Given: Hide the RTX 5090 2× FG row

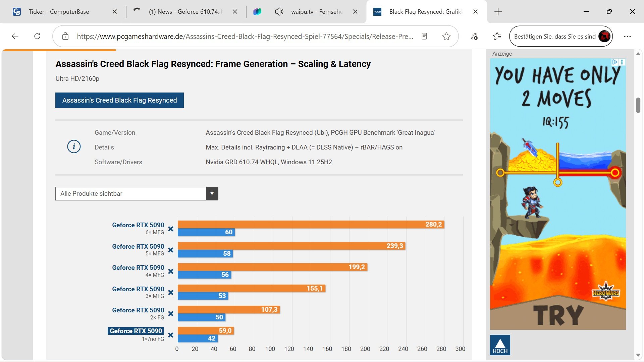Looking at the screenshot, I should click(171, 314).
